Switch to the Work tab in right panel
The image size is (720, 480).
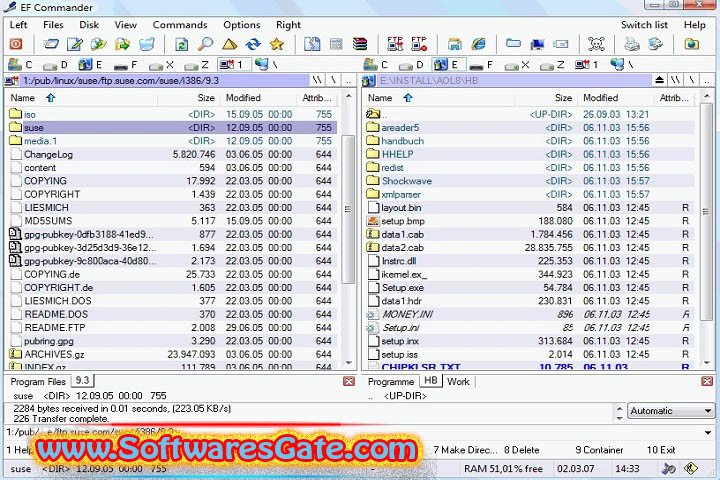click(458, 382)
